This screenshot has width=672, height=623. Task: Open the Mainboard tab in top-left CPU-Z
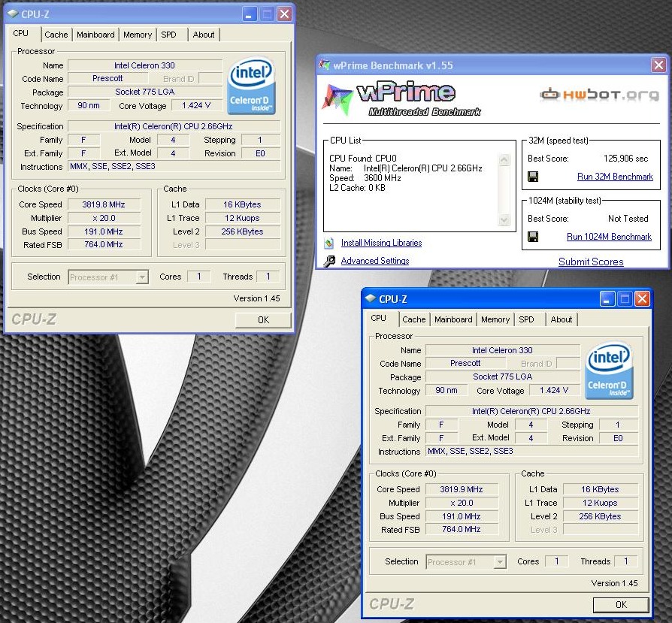(95, 35)
